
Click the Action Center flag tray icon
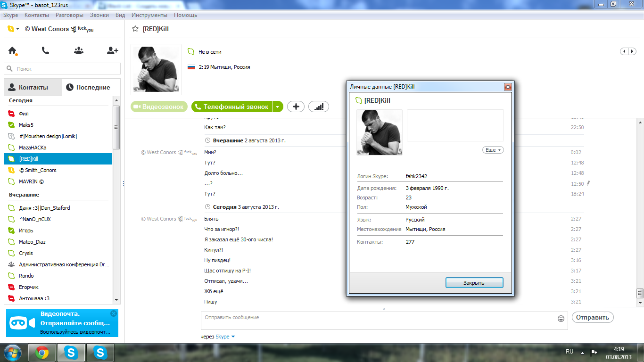pos(594,352)
